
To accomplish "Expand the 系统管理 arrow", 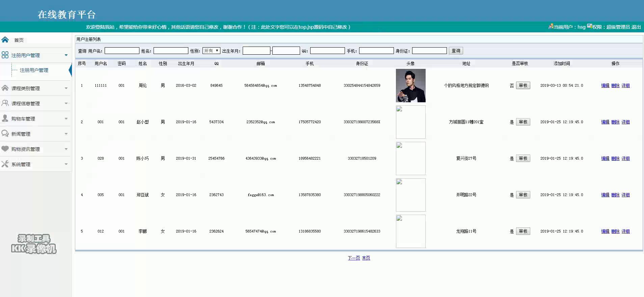I will click(x=66, y=164).
